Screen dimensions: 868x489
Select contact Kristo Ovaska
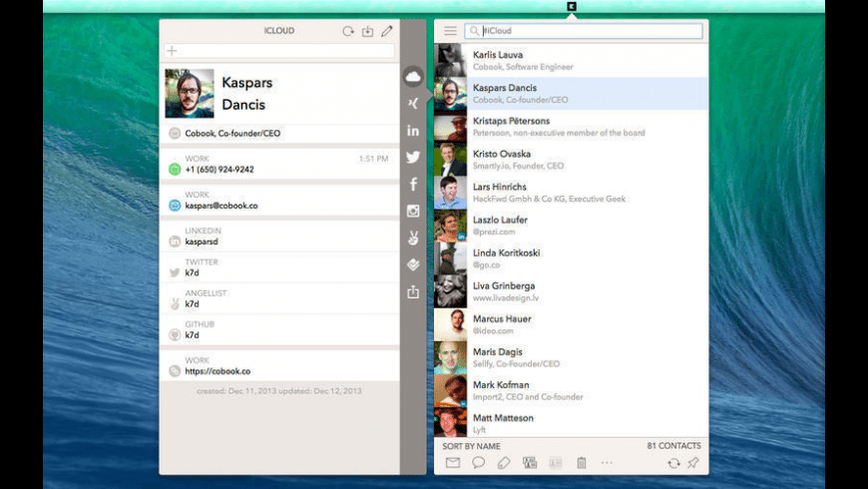point(571,160)
